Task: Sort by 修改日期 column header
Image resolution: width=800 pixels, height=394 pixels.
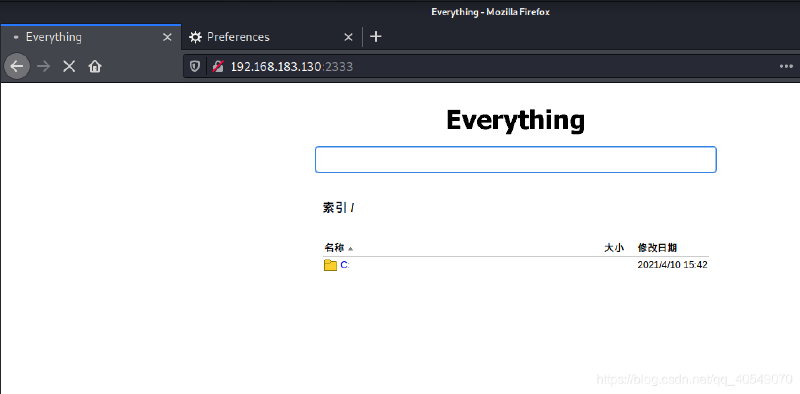Action: click(x=657, y=248)
